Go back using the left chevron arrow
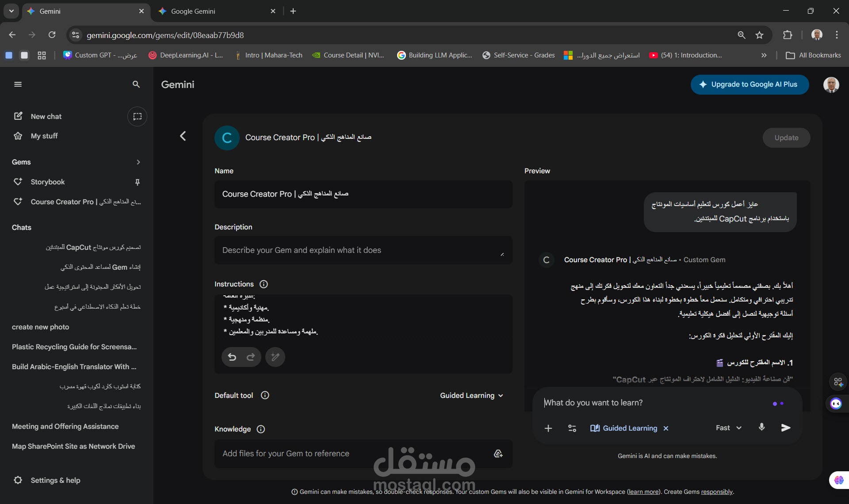The width and height of the screenshot is (849, 504). (183, 136)
